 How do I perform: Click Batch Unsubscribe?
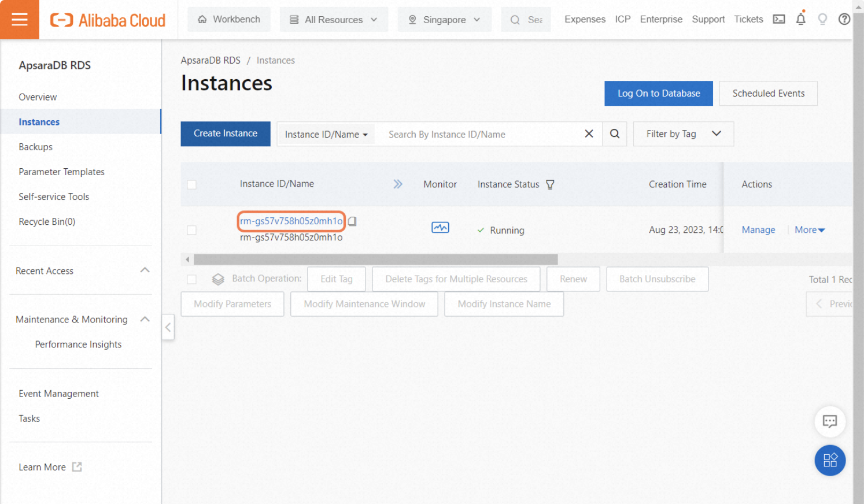pyautogui.click(x=658, y=279)
